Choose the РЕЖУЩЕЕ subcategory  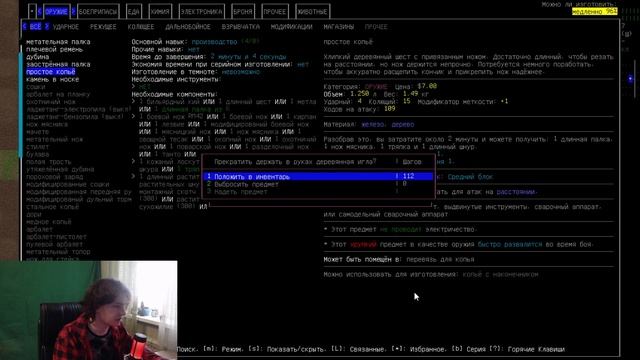click(103, 27)
